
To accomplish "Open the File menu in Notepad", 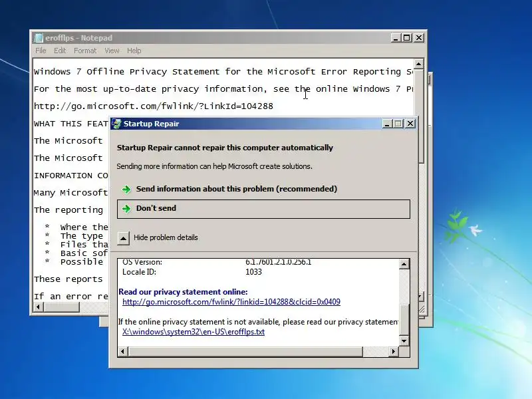I will click(41, 51).
